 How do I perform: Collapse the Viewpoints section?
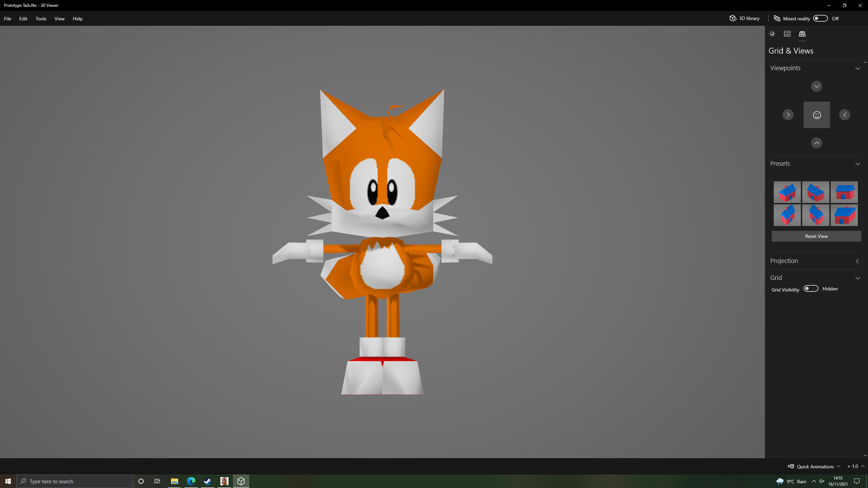tap(857, 68)
